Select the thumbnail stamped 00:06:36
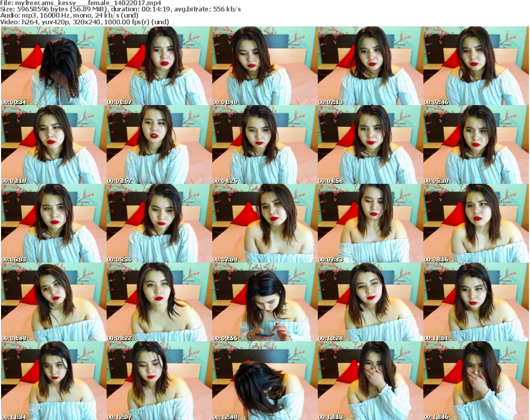 pos(159,223)
